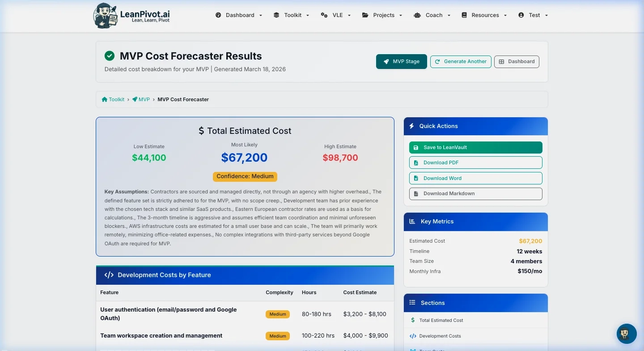Open the Dashboard dropdown menu
This screenshot has height=351, width=644.
pyautogui.click(x=240, y=15)
